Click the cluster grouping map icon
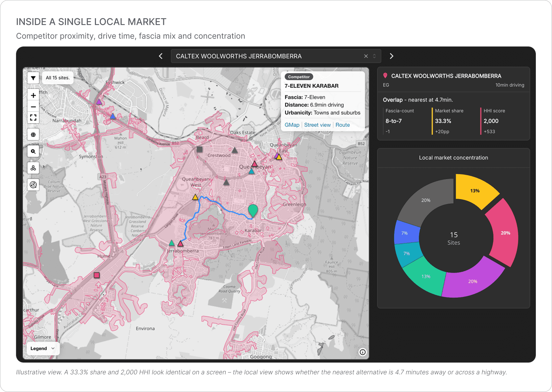 33,168
